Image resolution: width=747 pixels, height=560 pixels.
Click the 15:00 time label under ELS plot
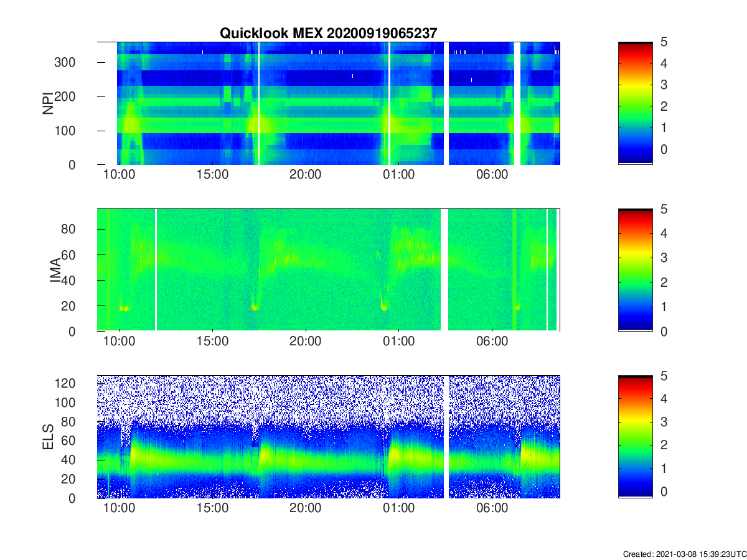(x=212, y=508)
